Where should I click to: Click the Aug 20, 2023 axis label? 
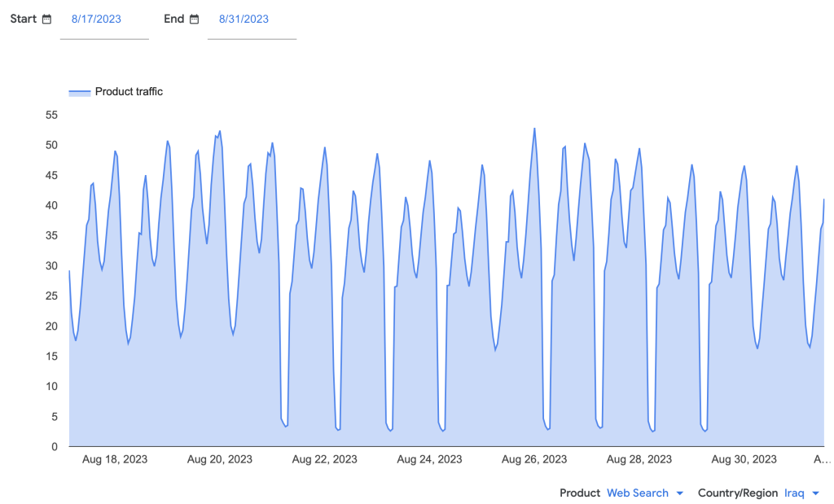(220, 459)
